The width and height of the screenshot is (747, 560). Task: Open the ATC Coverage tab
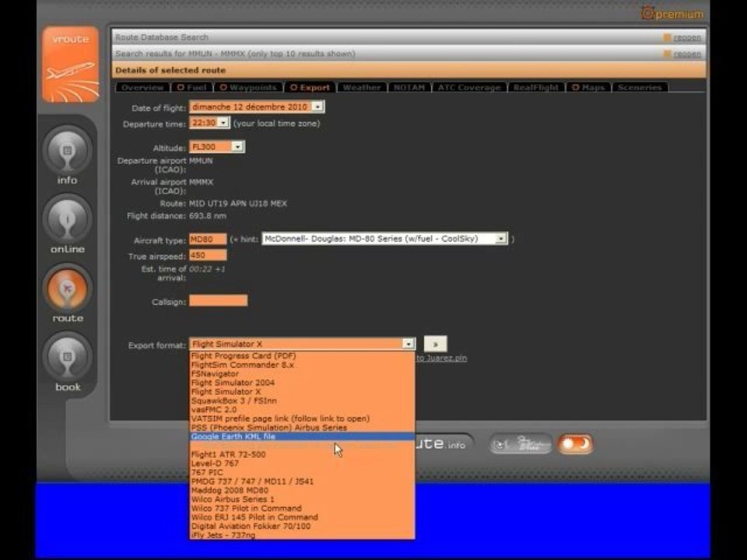pos(469,88)
